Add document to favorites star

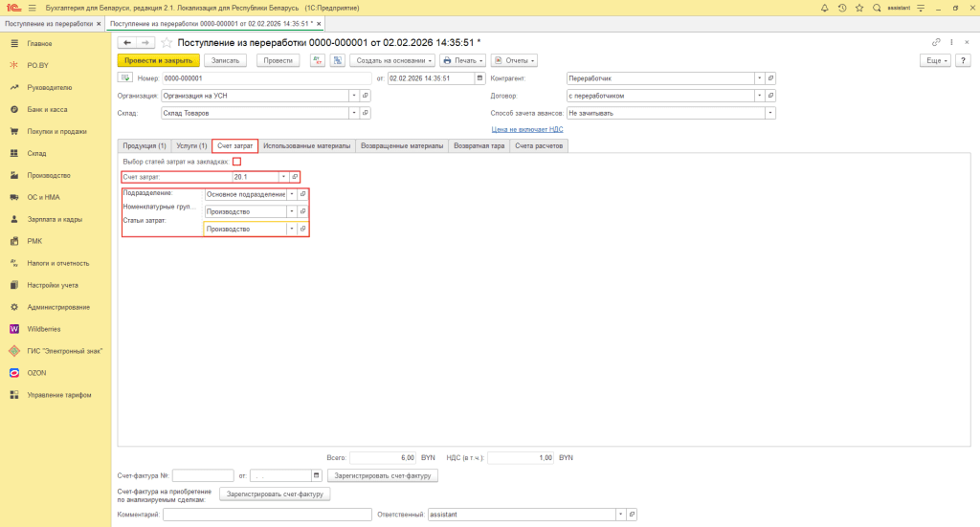click(167, 43)
